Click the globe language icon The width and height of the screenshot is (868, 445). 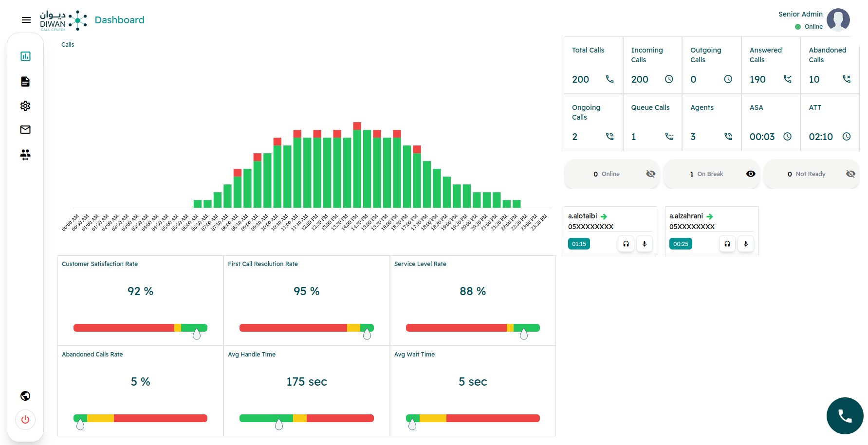point(25,396)
